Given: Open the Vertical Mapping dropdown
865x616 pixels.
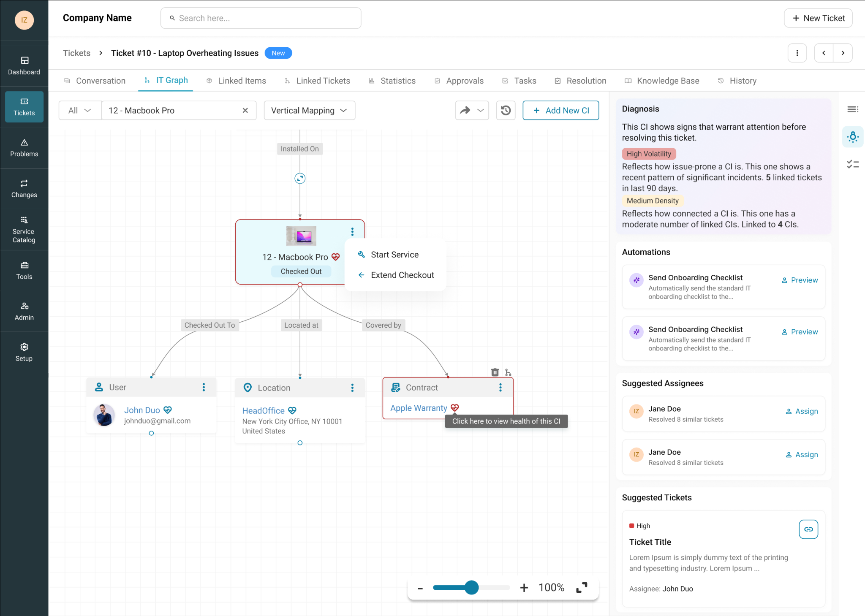Looking at the screenshot, I should pyautogui.click(x=309, y=111).
